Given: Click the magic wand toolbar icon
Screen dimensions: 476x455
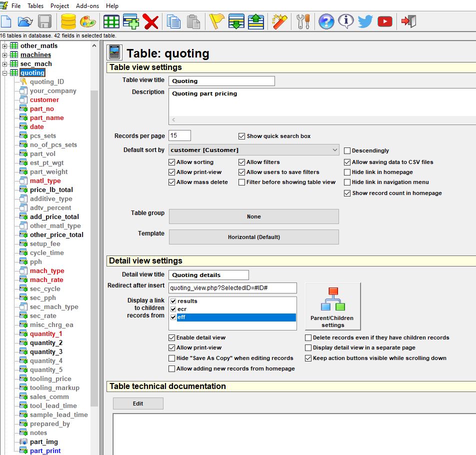Looking at the screenshot, I should [x=279, y=21].
